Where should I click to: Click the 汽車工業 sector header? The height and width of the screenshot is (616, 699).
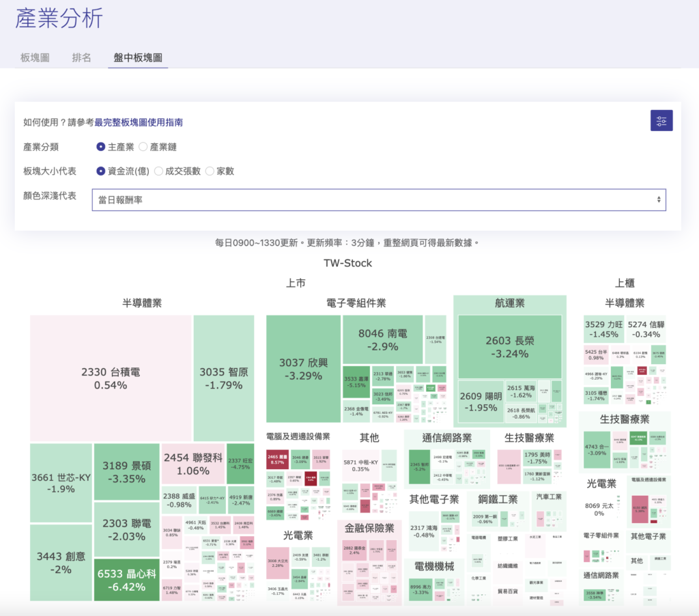click(549, 496)
